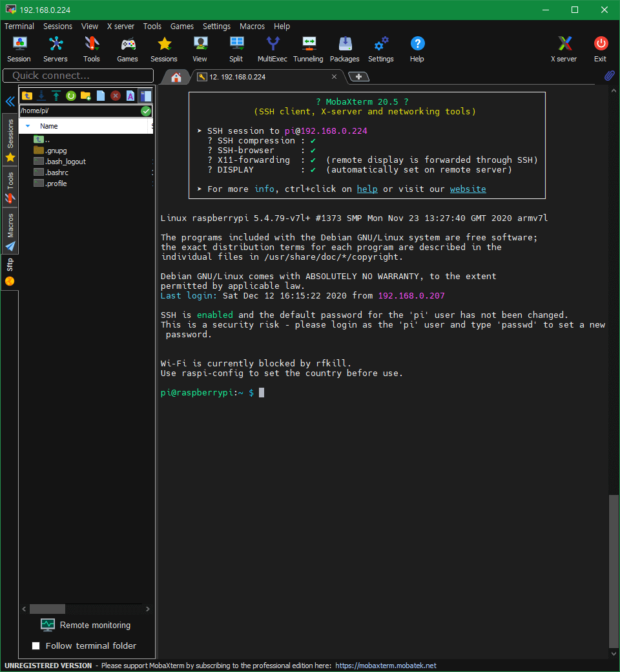Create new file in SFTP browser

click(101, 96)
